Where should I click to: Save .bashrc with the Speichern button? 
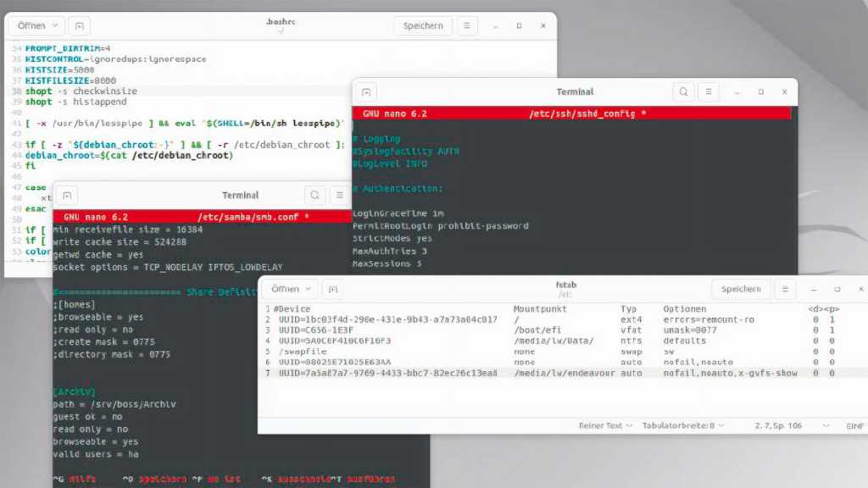423,26
